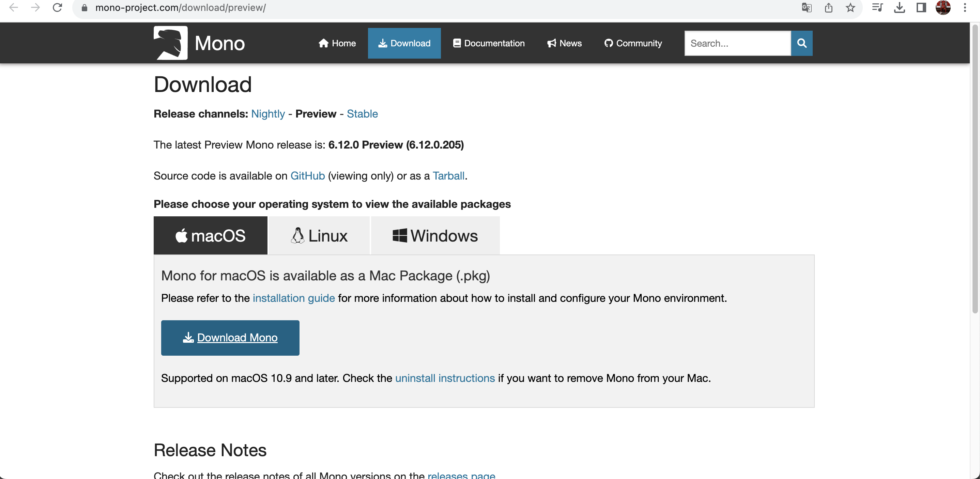Open the GitHub source link
Screen dimensions: 980x479
[307, 176]
